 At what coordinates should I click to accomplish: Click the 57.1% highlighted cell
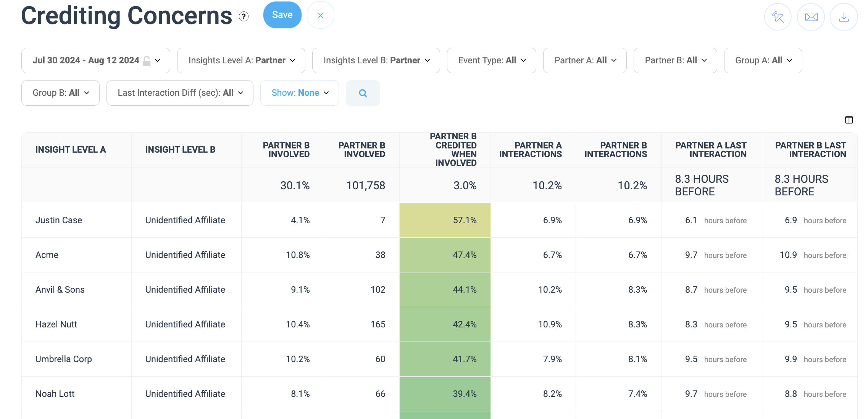(x=445, y=220)
